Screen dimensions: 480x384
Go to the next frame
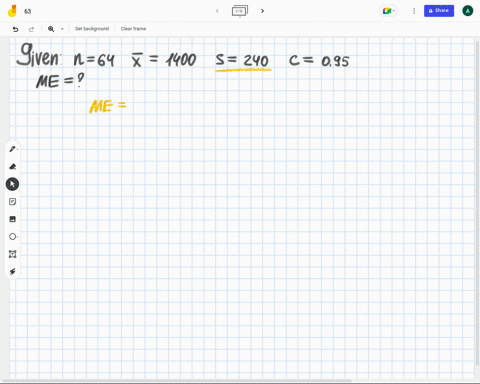tap(262, 11)
